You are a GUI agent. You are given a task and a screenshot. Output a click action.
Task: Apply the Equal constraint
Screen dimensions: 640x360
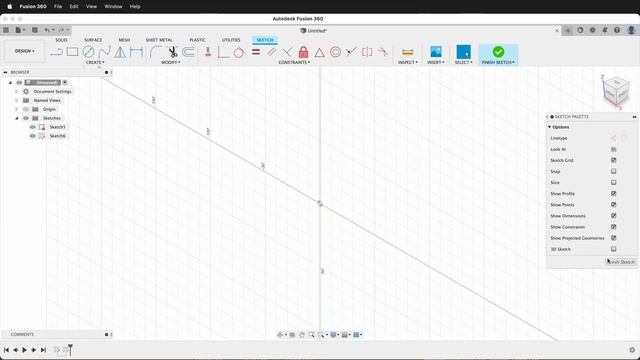[x=256, y=52]
